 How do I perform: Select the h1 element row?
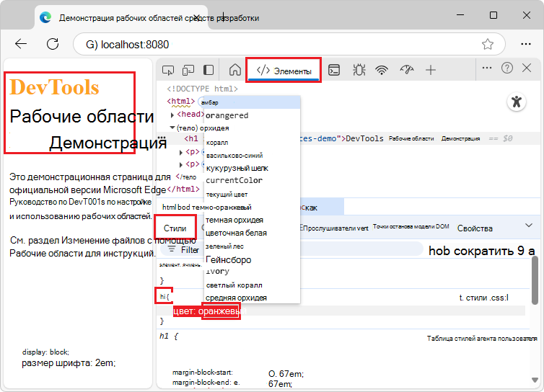347,138
